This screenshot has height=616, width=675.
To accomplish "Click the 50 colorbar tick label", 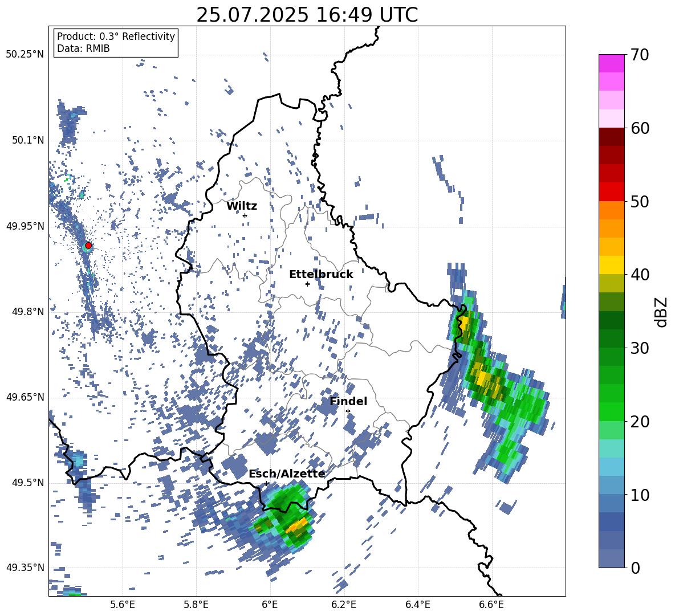I will 640,202.
